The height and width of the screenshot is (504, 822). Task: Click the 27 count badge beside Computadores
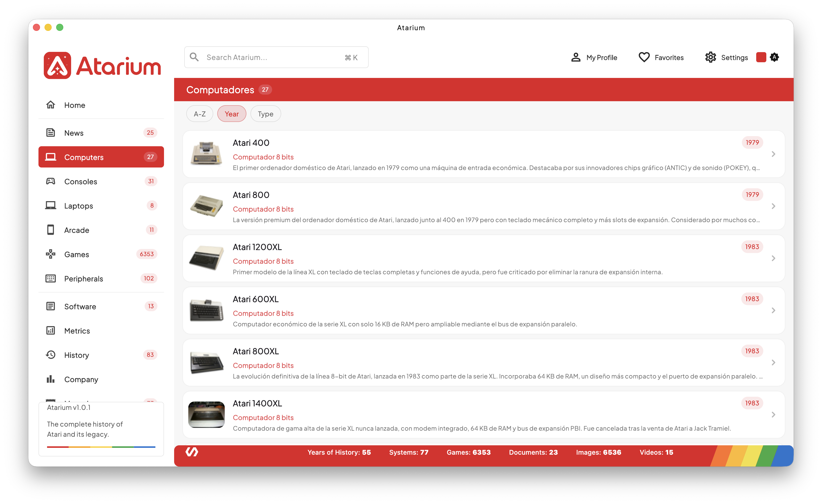tap(265, 89)
